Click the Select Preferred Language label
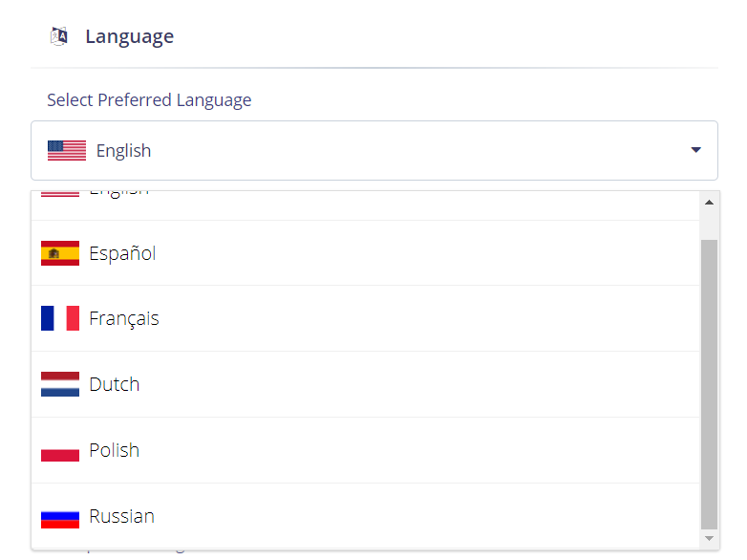Image resolution: width=747 pixels, height=560 pixels. [149, 100]
